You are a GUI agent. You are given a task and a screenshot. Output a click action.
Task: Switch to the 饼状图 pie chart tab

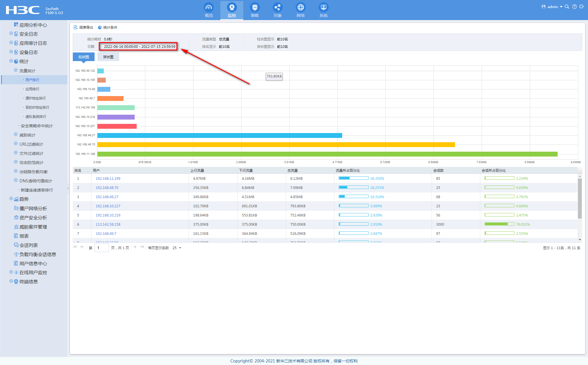point(108,57)
